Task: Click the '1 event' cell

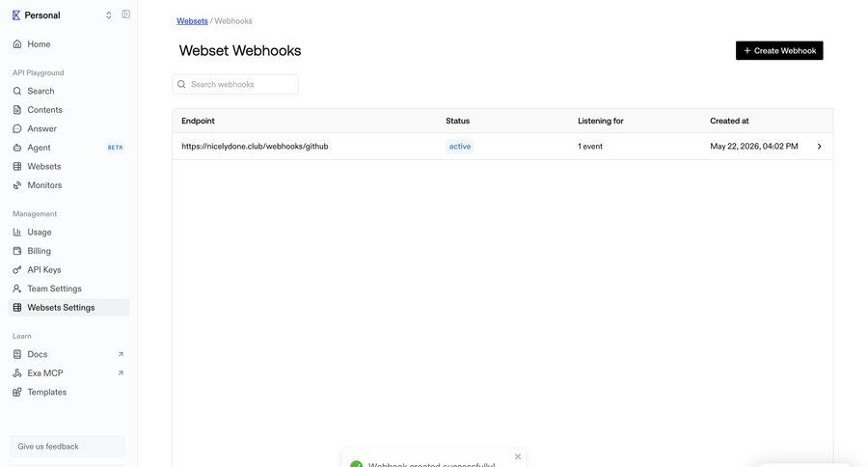Action: [590, 147]
